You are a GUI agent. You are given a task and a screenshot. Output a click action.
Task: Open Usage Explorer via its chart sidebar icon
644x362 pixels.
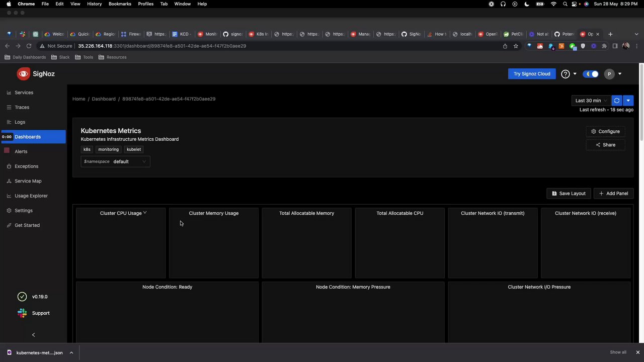click(9, 196)
